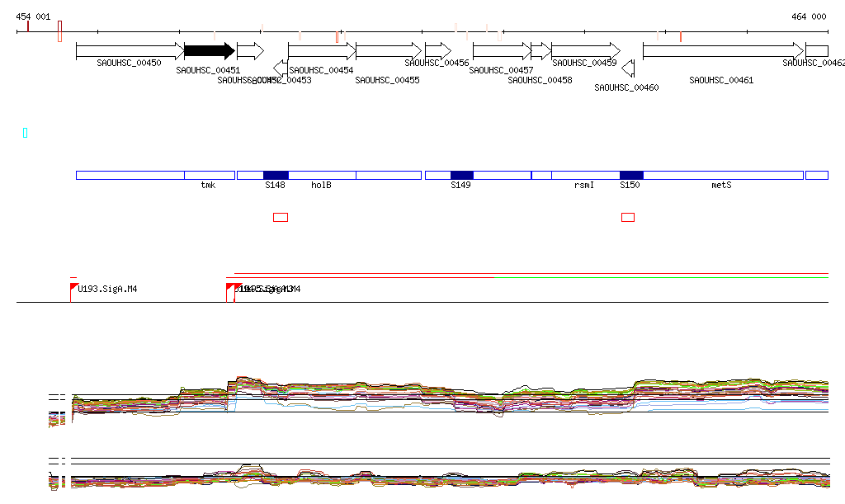This screenshot has width=845, height=504.
Task: Select the filled blue S150 segment
Action: point(631,175)
